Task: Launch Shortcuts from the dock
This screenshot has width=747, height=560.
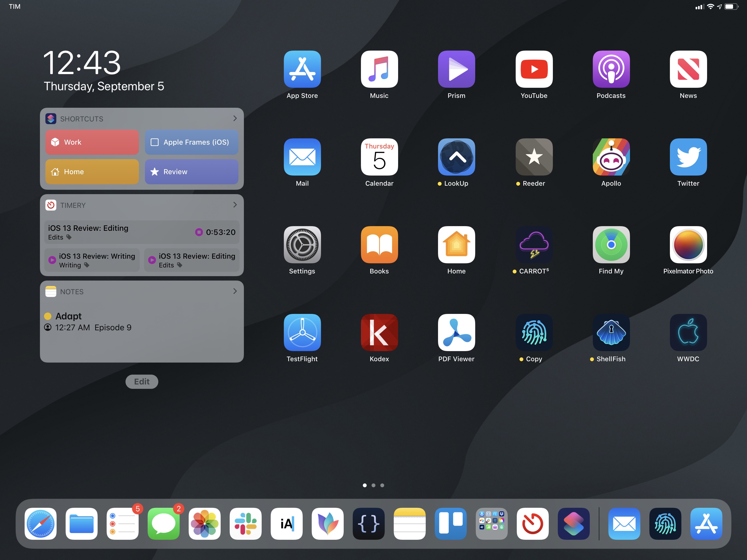Action: (x=574, y=524)
